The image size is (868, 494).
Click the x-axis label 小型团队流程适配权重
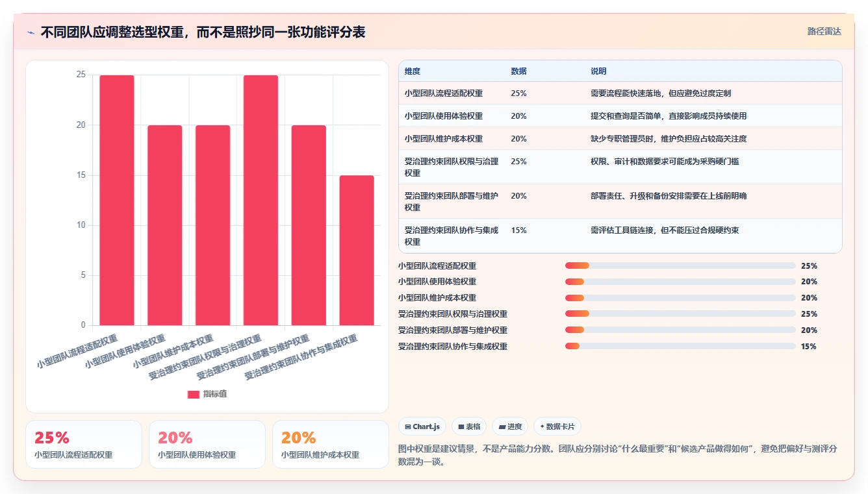(x=77, y=351)
